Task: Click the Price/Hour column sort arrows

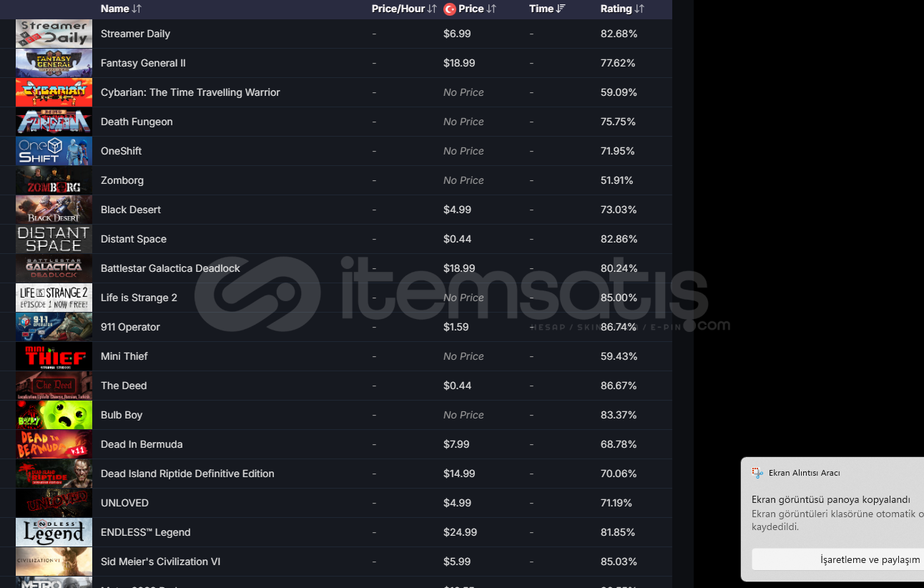Action: tap(432, 9)
